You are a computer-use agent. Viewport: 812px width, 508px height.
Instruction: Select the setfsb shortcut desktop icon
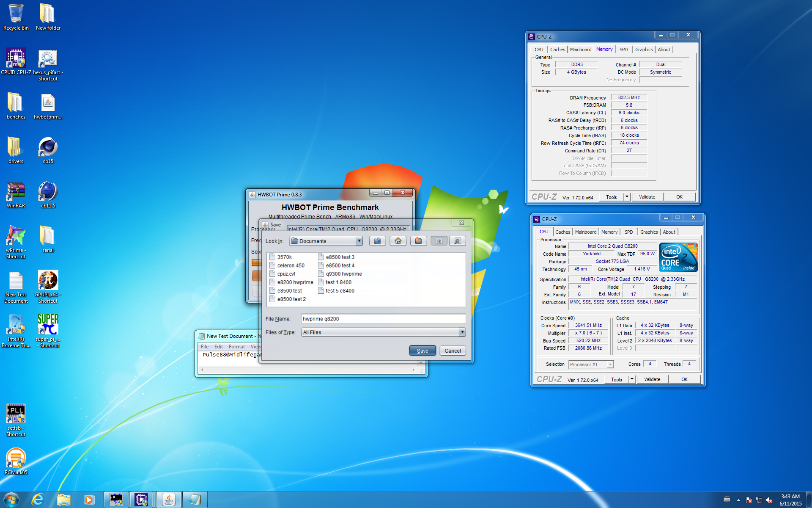[16, 420]
